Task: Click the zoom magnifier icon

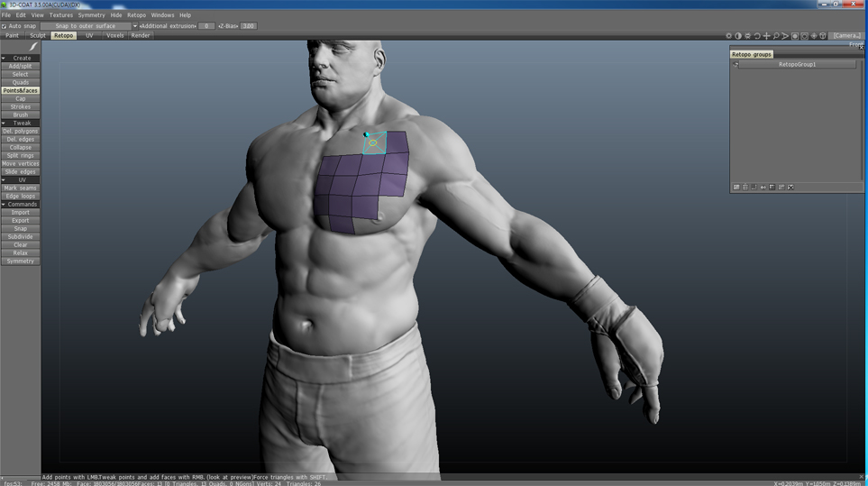Action: point(776,35)
